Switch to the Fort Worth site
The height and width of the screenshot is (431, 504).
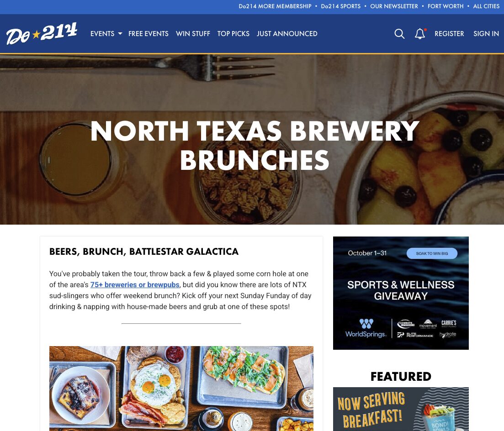[x=446, y=6]
